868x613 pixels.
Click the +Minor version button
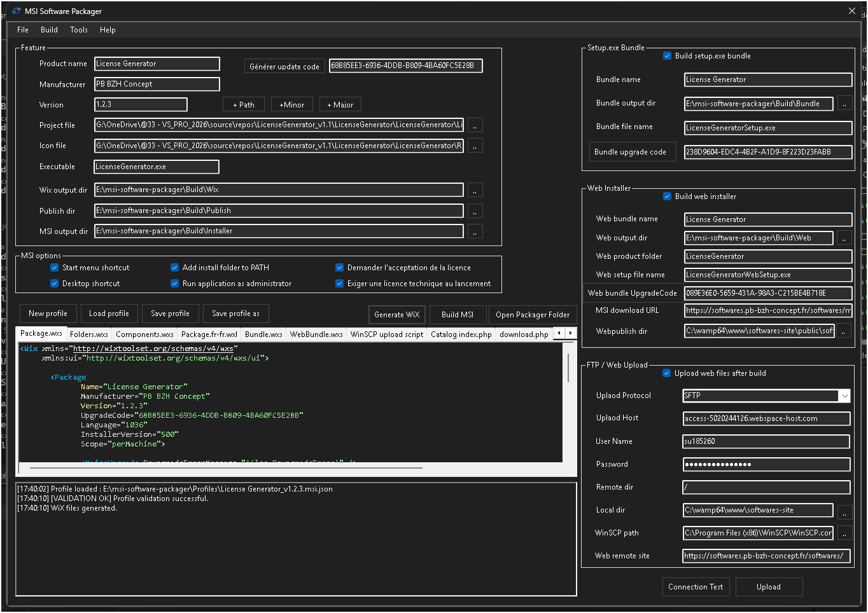(x=292, y=105)
